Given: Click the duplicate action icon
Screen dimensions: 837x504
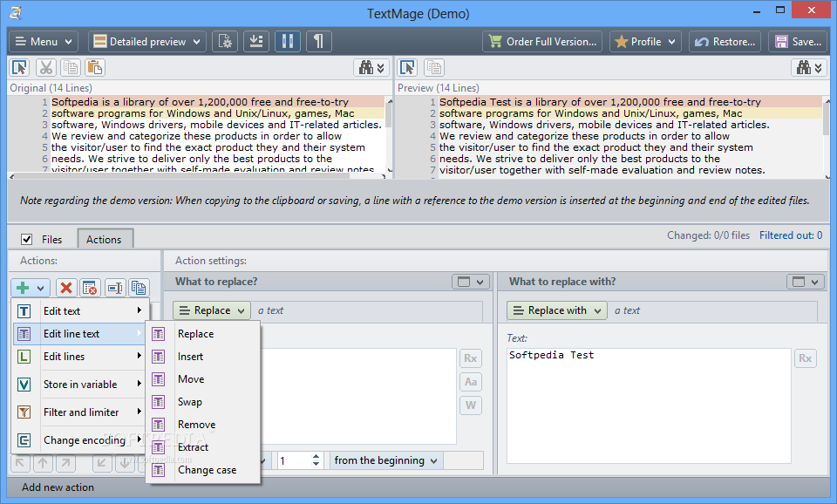Looking at the screenshot, I should (139, 289).
